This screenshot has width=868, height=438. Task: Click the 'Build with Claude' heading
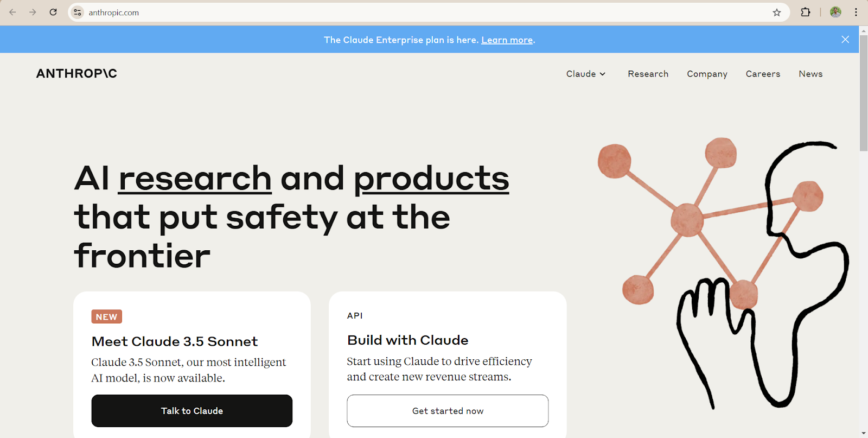pyautogui.click(x=407, y=340)
